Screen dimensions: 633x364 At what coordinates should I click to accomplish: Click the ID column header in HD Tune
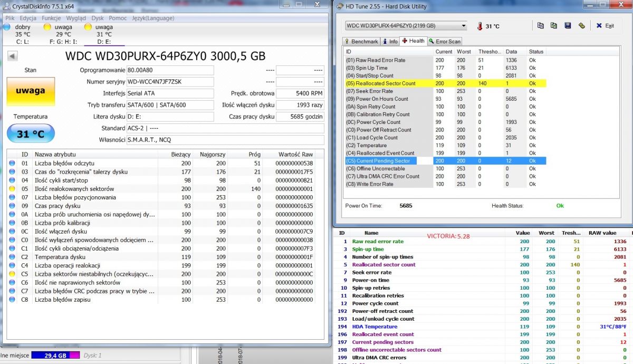389,52
